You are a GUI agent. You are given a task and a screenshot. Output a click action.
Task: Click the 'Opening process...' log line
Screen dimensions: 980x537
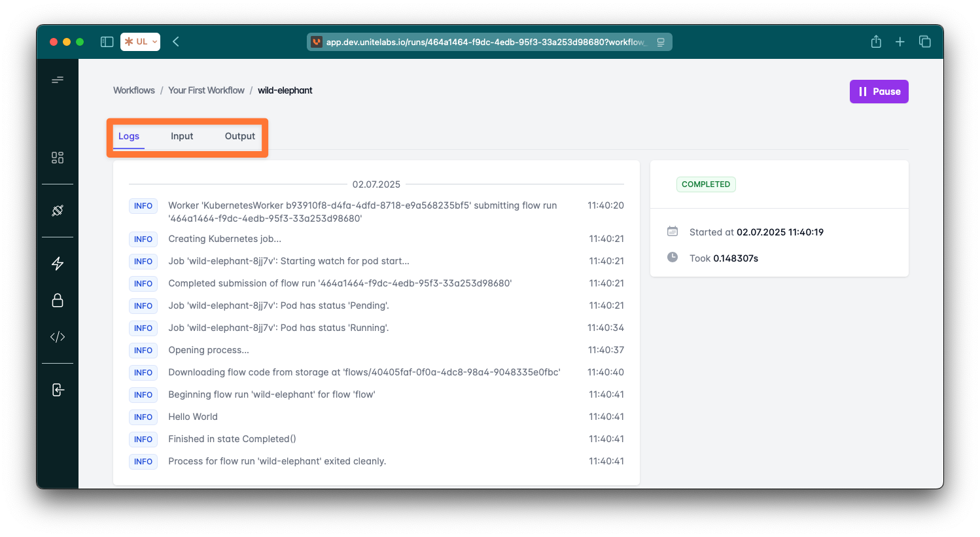pos(209,350)
